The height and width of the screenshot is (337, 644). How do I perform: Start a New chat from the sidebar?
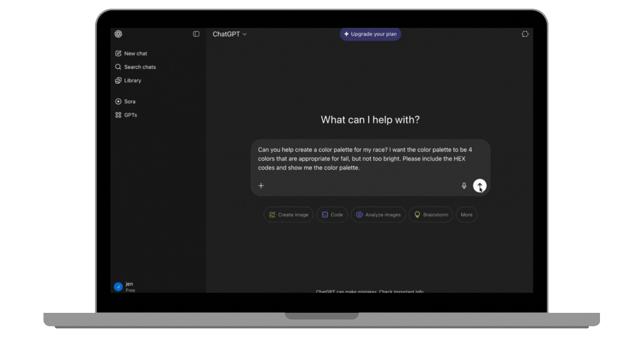coord(131,54)
